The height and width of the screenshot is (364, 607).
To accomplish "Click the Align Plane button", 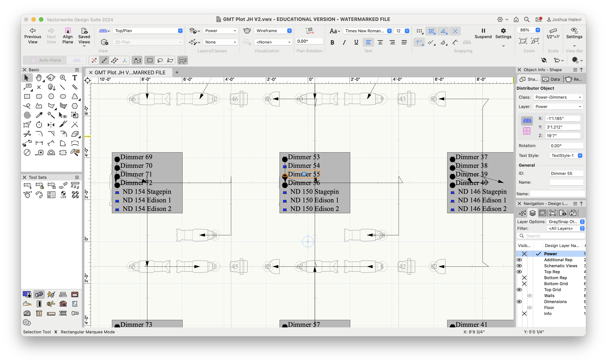I will [x=68, y=36].
